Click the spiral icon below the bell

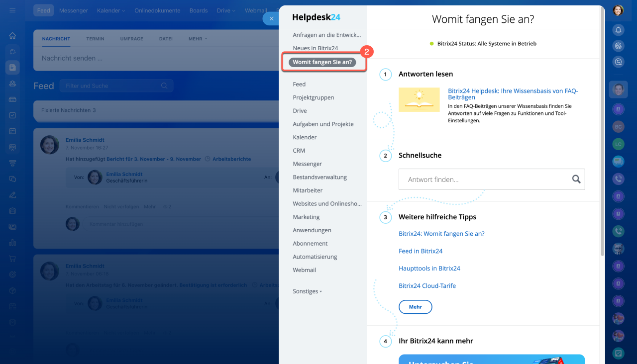coord(618,46)
